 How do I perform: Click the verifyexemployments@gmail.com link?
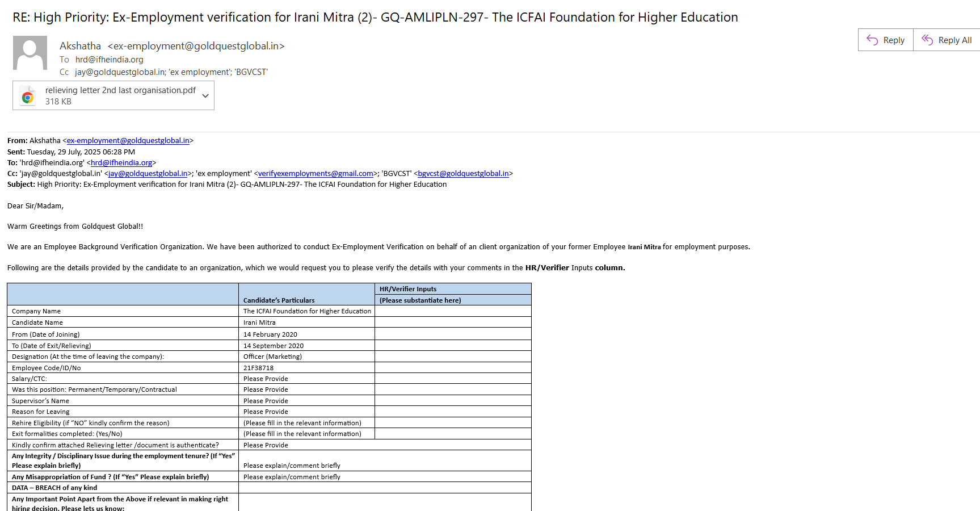point(316,174)
